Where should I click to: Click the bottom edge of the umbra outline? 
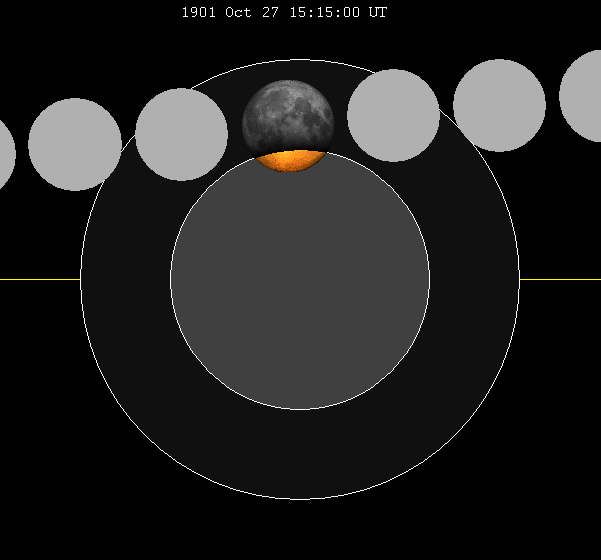pyautogui.click(x=300, y=409)
